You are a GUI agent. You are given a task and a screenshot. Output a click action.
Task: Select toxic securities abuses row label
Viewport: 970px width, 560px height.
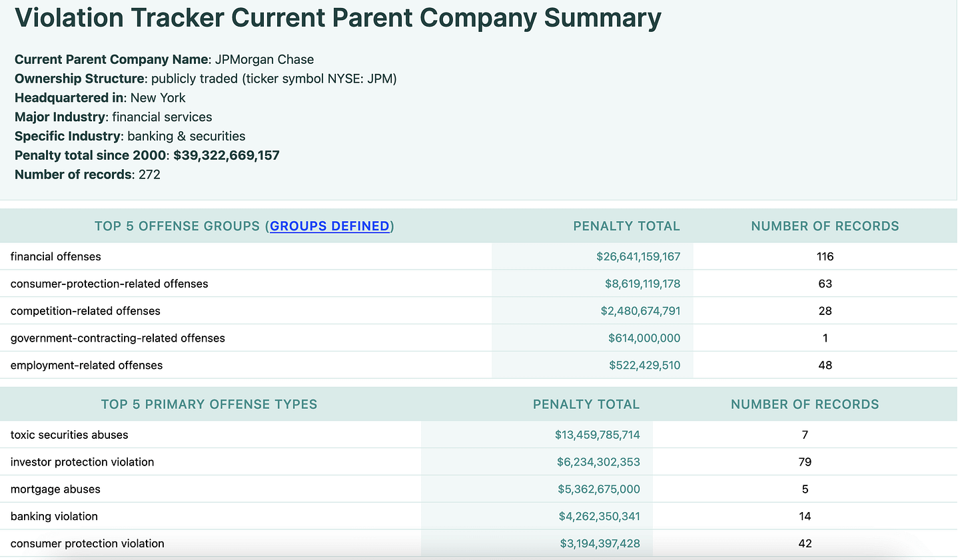[x=69, y=435]
